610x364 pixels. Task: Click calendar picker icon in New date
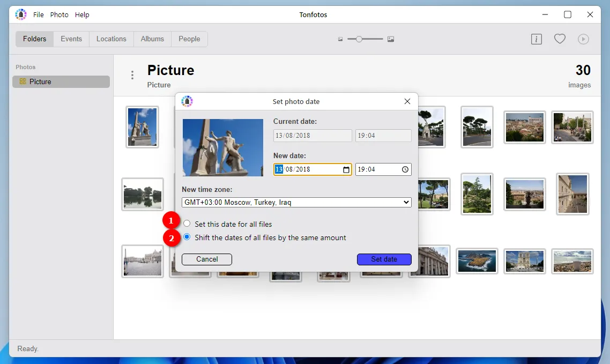[x=346, y=170]
